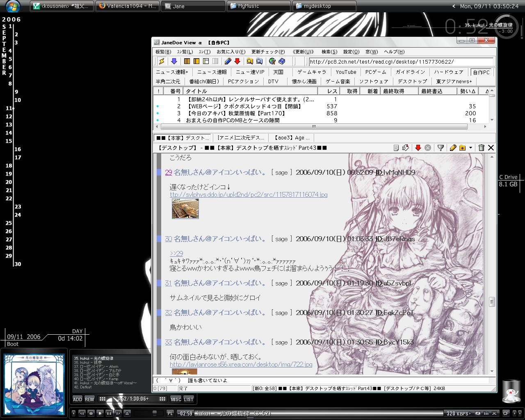This screenshot has height=420, width=525.
Task: Open the ヘルプ(H) menu
Action: click(394, 52)
